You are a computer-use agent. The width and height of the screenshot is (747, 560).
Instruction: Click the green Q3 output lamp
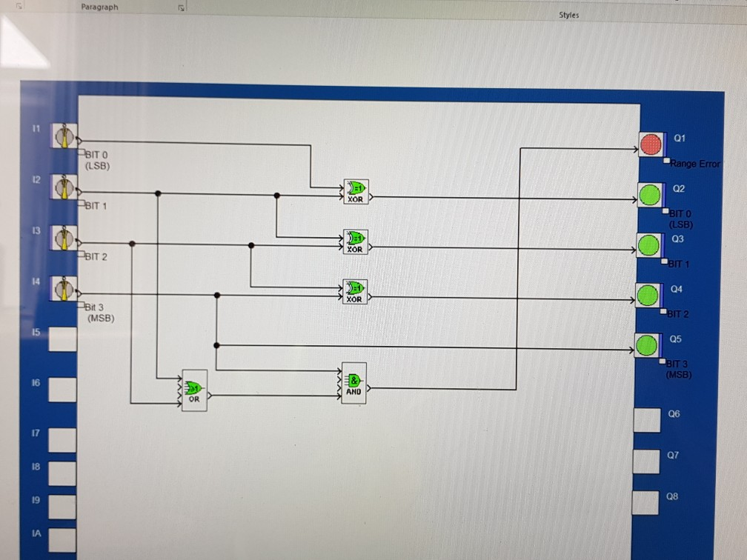point(648,245)
